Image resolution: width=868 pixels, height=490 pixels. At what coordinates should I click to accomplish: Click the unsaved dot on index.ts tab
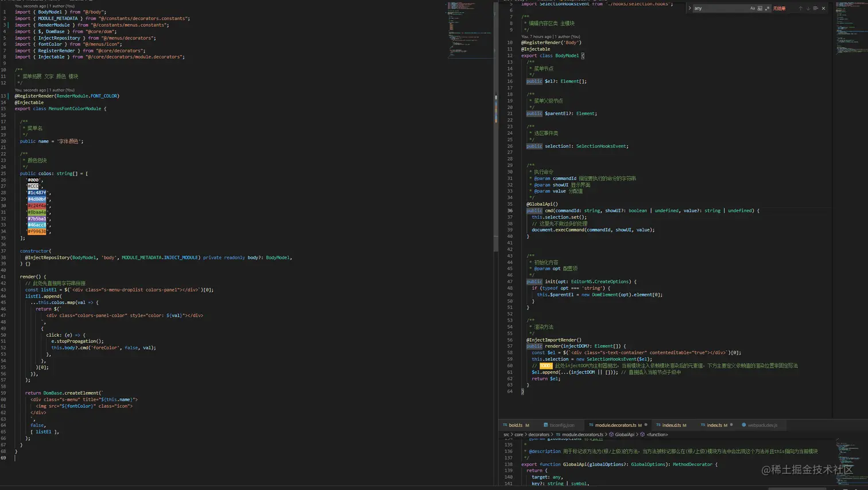pos(731,425)
